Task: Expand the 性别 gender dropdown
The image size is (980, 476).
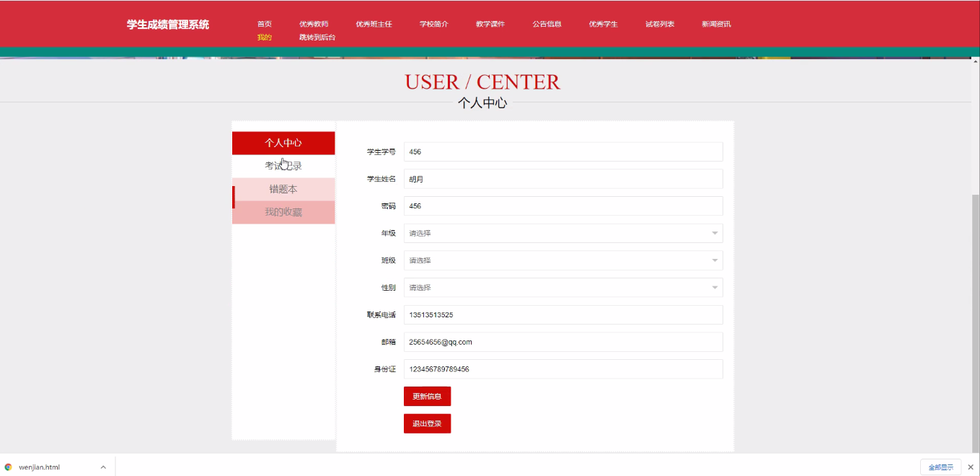Action: pyautogui.click(x=562, y=287)
